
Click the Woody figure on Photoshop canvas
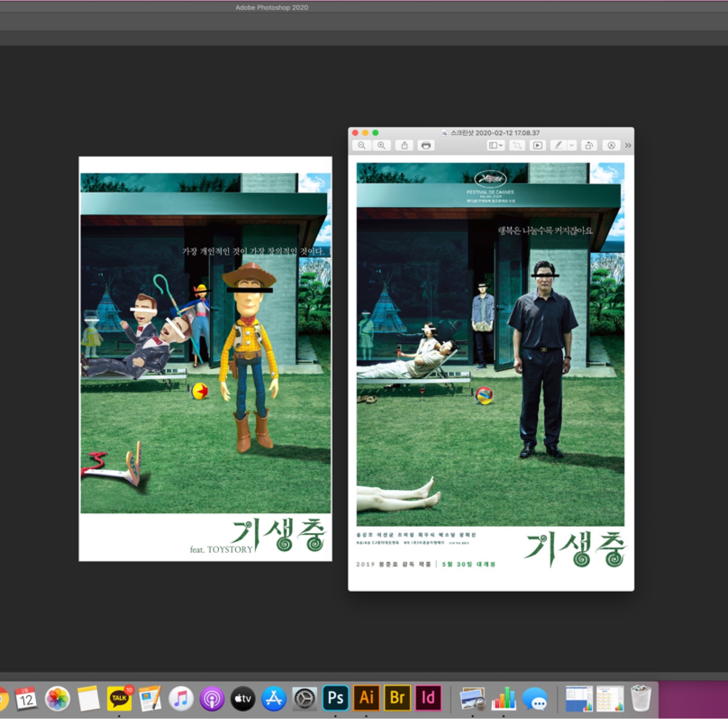coord(249,357)
